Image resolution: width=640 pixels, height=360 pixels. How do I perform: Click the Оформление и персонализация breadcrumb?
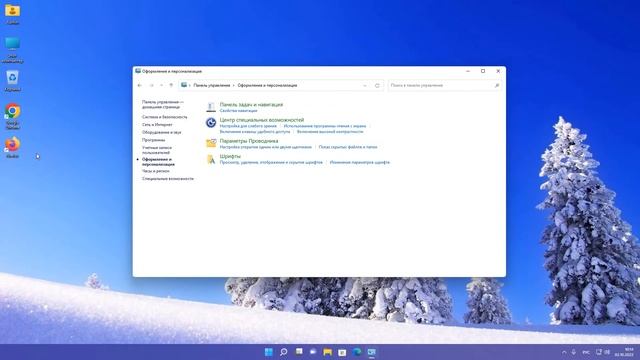267,85
